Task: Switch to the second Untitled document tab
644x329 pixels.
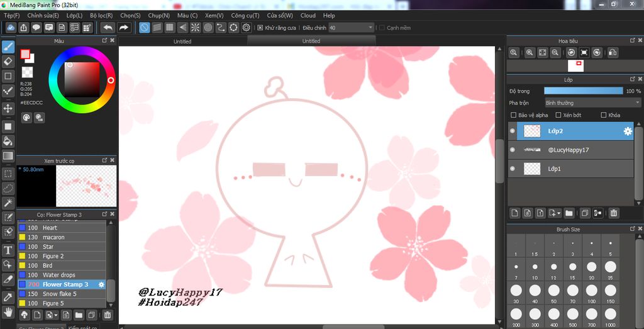Action: click(x=311, y=41)
